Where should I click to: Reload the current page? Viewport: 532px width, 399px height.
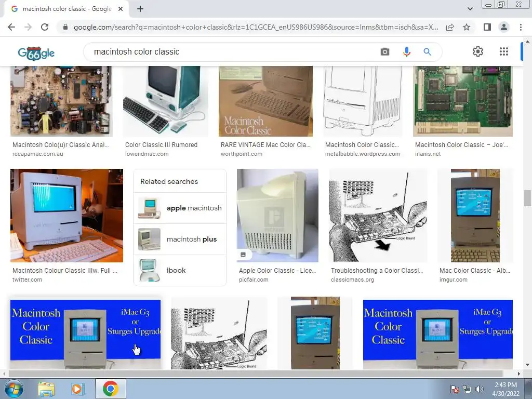[45, 27]
